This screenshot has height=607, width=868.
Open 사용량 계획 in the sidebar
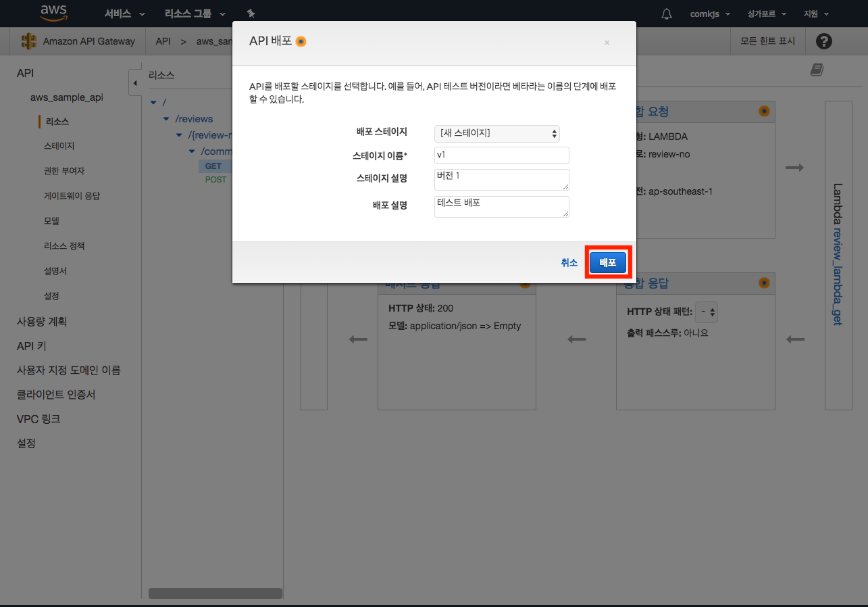tap(42, 322)
